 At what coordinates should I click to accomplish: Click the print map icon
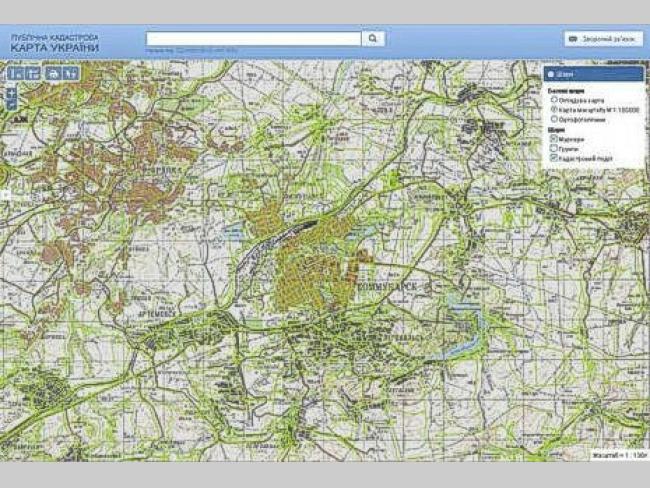coord(53,73)
